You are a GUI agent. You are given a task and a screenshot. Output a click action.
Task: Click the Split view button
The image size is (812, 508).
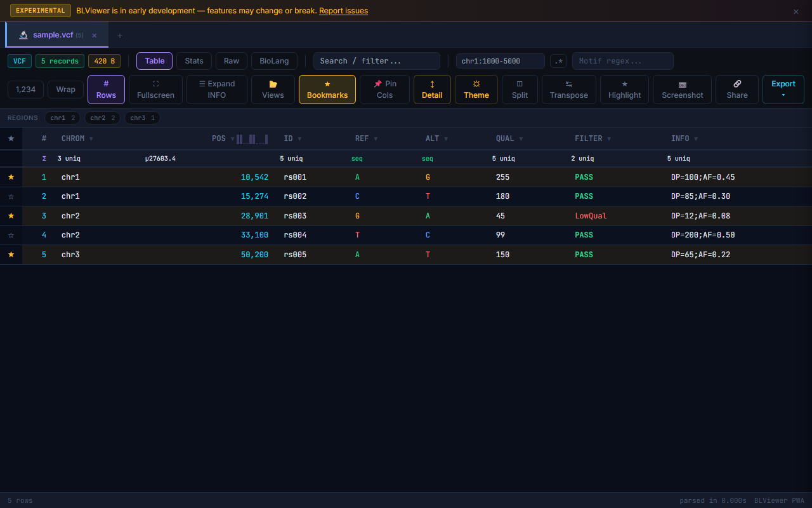520,90
